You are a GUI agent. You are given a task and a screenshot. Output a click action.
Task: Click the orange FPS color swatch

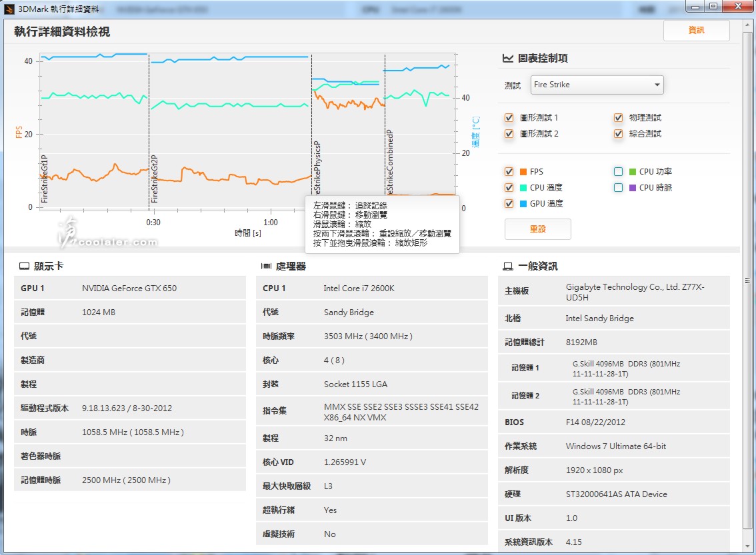tap(523, 172)
